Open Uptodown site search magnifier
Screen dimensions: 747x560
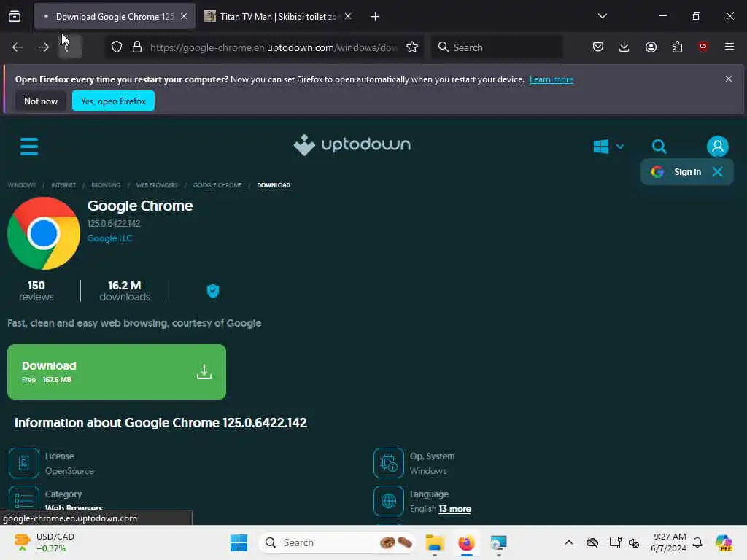(x=659, y=146)
